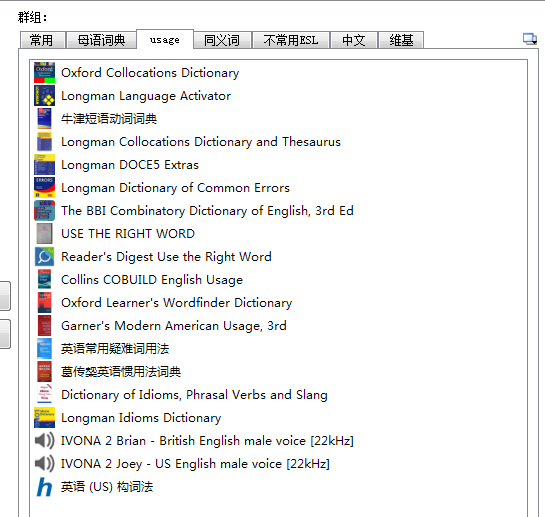Click the IVONA 2 Brian speaker icon
The image size is (545, 517).
point(44,441)
